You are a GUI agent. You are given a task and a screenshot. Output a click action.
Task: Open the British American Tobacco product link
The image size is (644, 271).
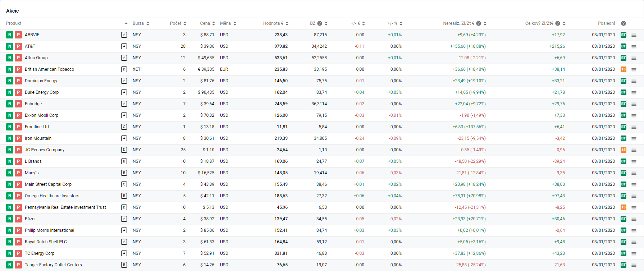tap(49, 69)
